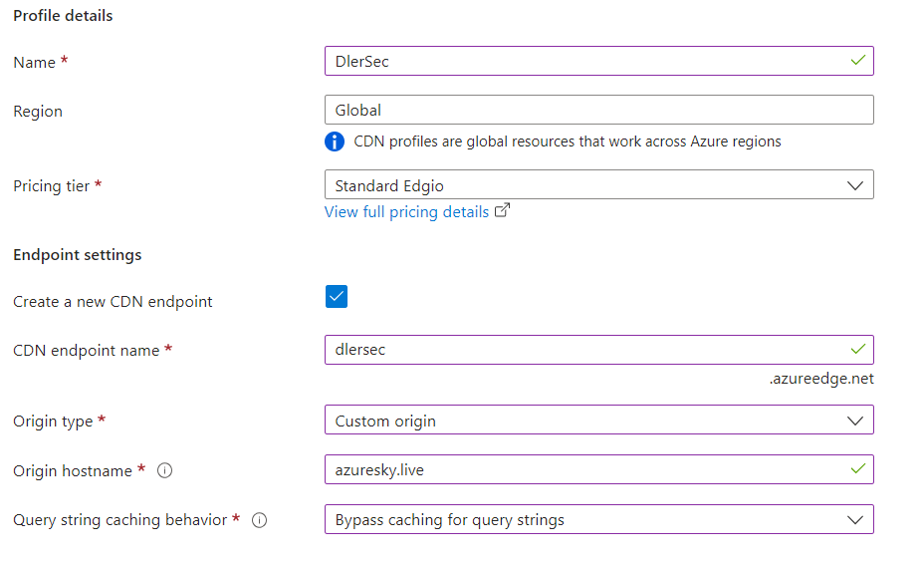Click into the Name field containing DlerSec
924x564 pixels.
587,61
